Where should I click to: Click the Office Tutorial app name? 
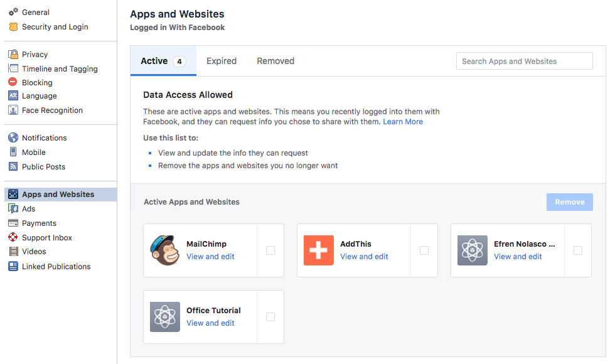[213, 311]
